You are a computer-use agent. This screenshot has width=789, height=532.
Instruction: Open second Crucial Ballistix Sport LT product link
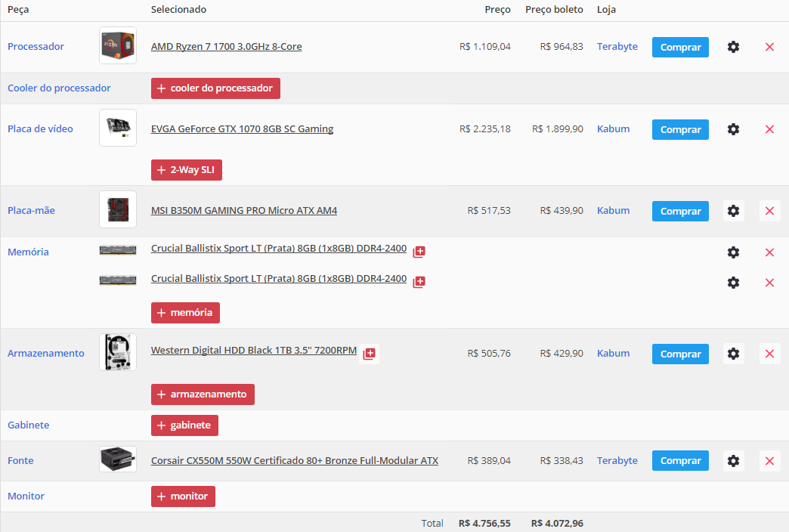click(279, 278)
